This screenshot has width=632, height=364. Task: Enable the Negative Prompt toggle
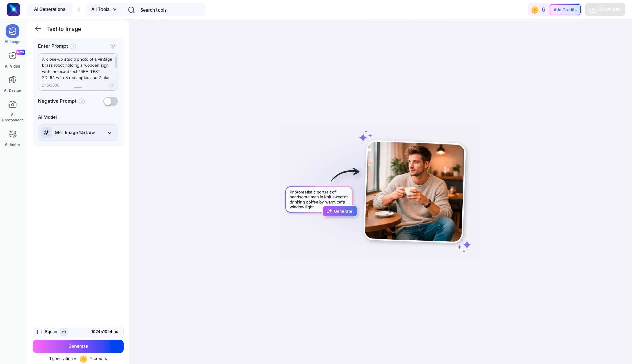tap(111, 101)
